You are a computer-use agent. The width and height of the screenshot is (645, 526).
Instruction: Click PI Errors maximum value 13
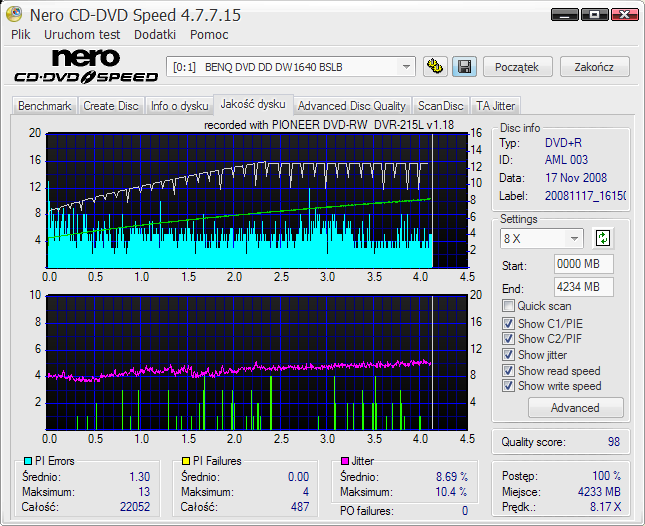(144, 492)
